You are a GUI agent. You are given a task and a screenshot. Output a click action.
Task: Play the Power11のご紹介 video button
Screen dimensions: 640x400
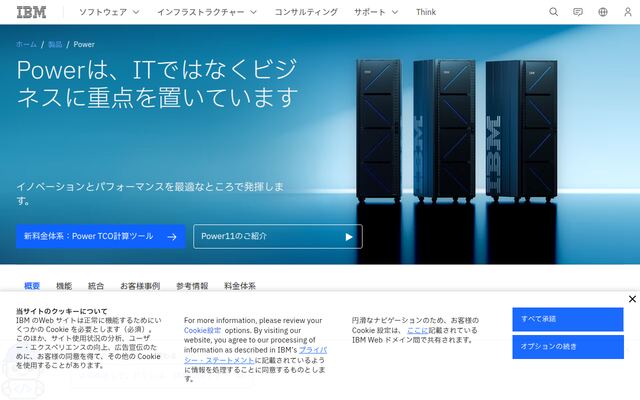click(278, 236)
